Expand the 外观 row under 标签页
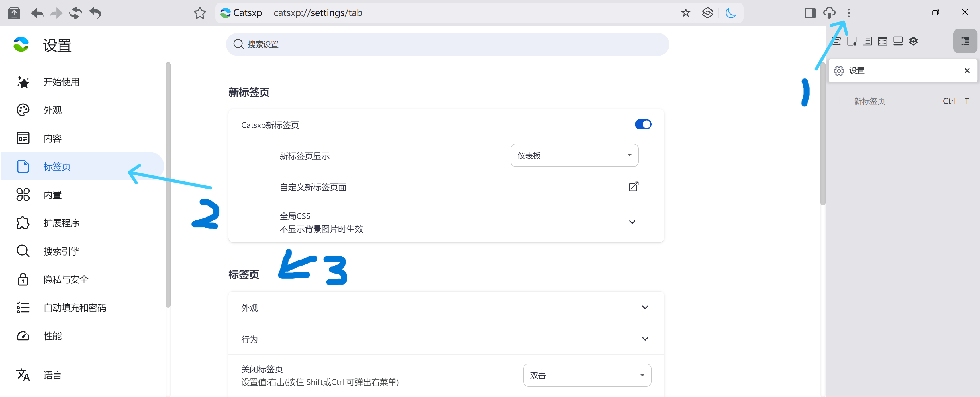 point(446,308)
